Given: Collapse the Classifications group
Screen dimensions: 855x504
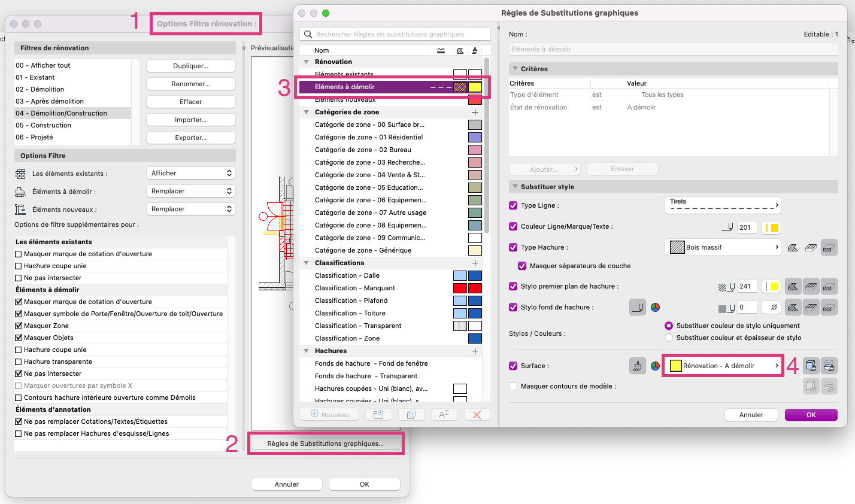Looking at the screenshot, I should tap(307, 263).
